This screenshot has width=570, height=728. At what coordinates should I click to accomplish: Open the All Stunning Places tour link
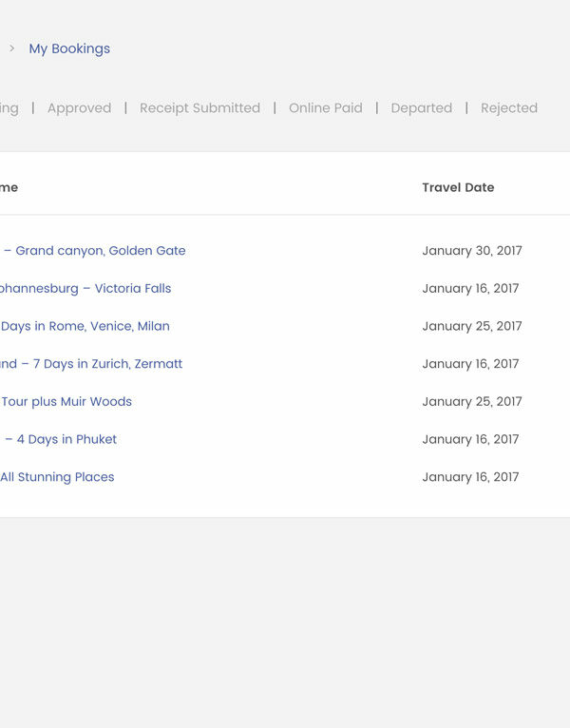[57, 477]
